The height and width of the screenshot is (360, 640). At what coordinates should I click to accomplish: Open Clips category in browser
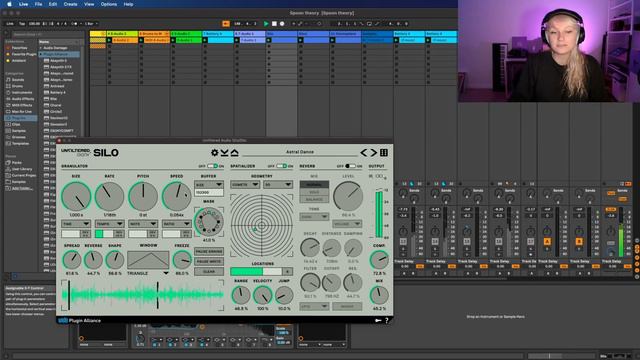14,124
